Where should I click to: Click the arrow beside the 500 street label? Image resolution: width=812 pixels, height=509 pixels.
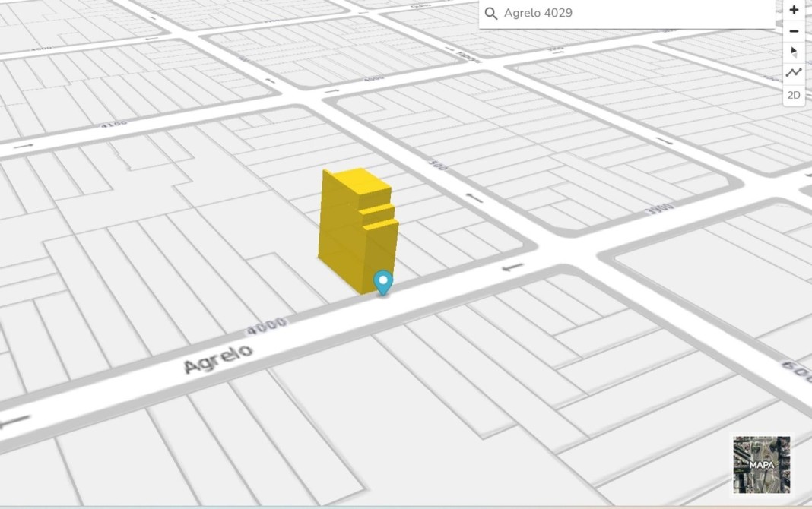474,198
